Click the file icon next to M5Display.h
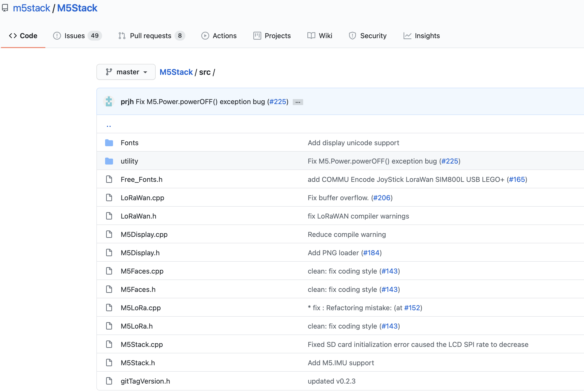This screenshot has height=392, width=584. (109, 253)
